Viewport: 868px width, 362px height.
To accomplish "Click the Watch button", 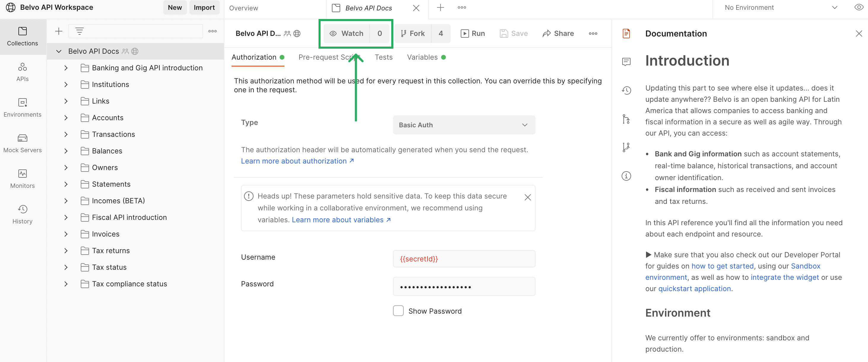I will (x=346, y=33).
